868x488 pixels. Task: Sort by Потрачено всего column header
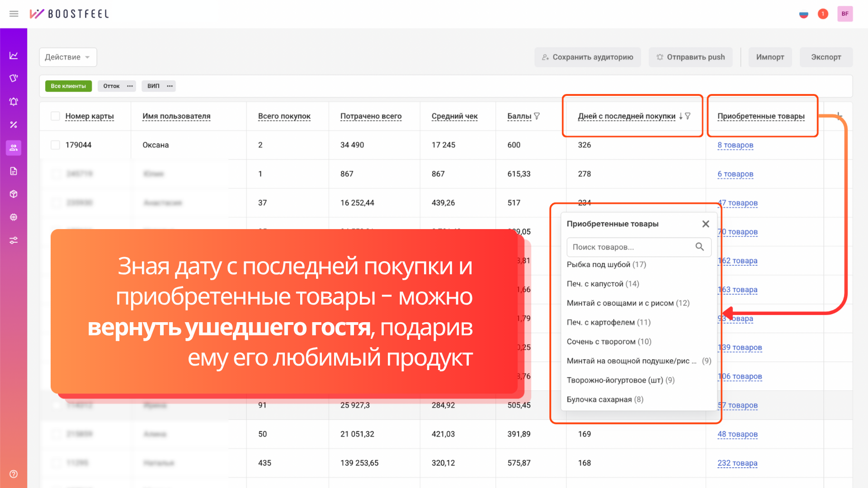click(371, 116)
